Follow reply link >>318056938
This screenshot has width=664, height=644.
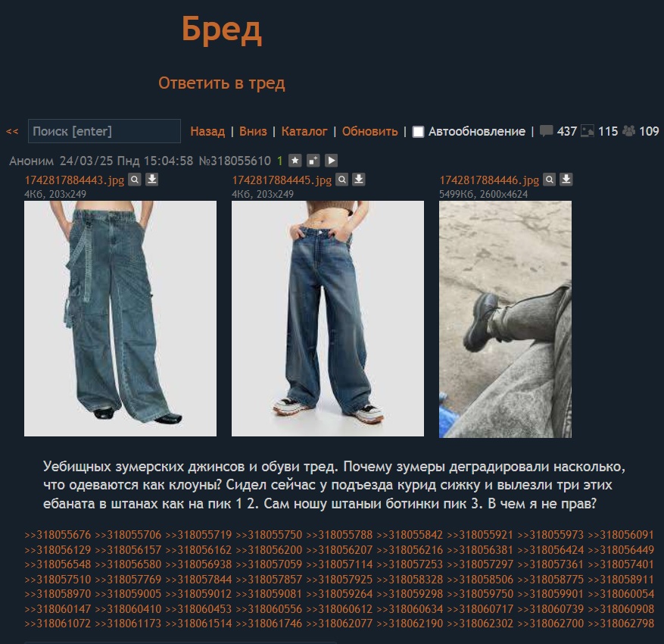pos(198,564)
